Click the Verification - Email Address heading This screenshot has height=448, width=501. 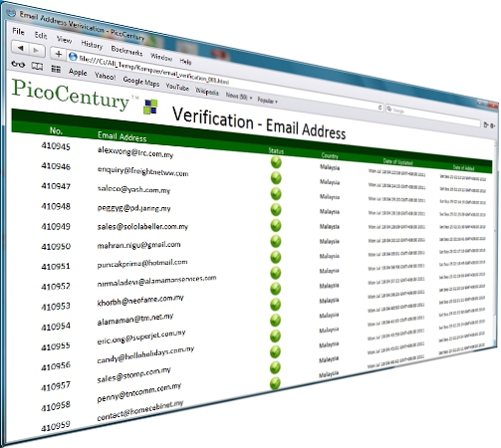tap(259, 123)
